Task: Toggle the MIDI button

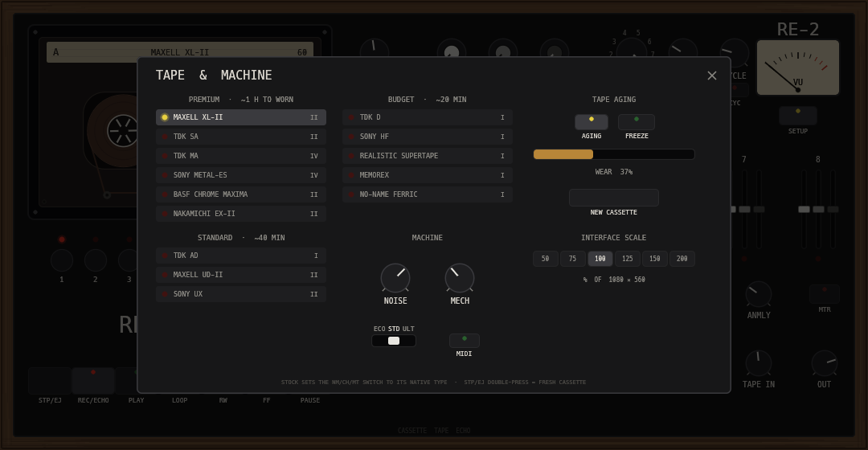Action: tap(464, 341)
